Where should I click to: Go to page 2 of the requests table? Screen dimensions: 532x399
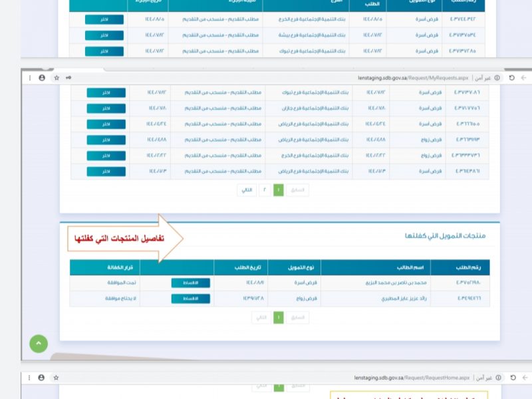(265, 190)
